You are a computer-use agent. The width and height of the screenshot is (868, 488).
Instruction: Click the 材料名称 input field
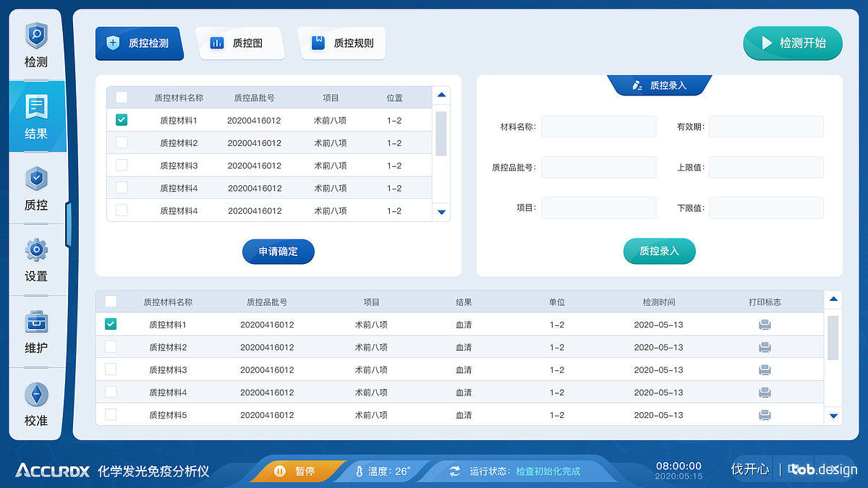(598, 126)
